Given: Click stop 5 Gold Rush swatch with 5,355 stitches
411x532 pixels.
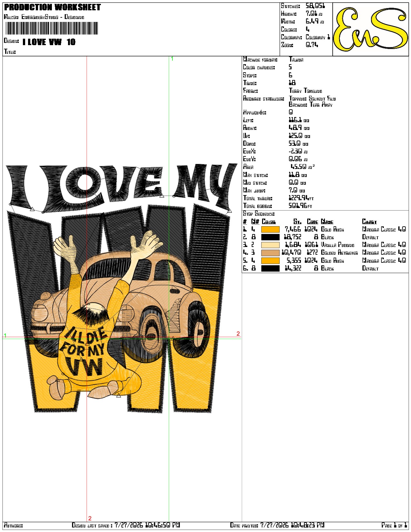Looking at the screenshot, I should pyautogui.click(x=270, y=261).
